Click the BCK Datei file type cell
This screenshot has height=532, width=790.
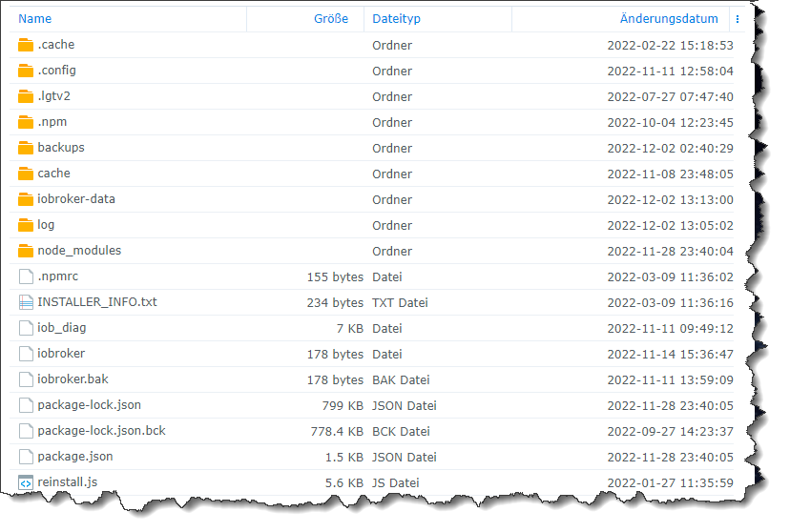tap(401, 431)
